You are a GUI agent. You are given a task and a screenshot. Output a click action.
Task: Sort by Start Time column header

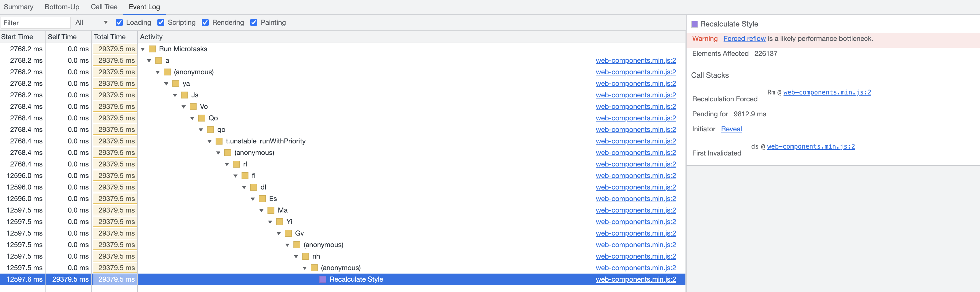pyautogui.click(x=22, y=37)
